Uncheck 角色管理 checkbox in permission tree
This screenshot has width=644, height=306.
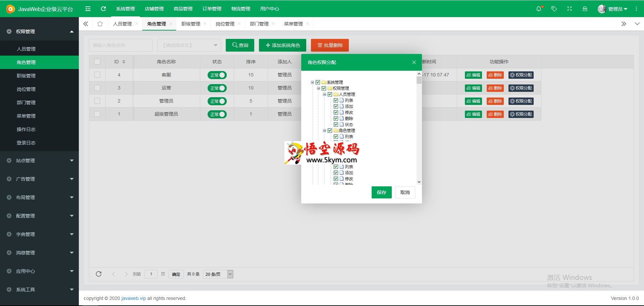330,130
